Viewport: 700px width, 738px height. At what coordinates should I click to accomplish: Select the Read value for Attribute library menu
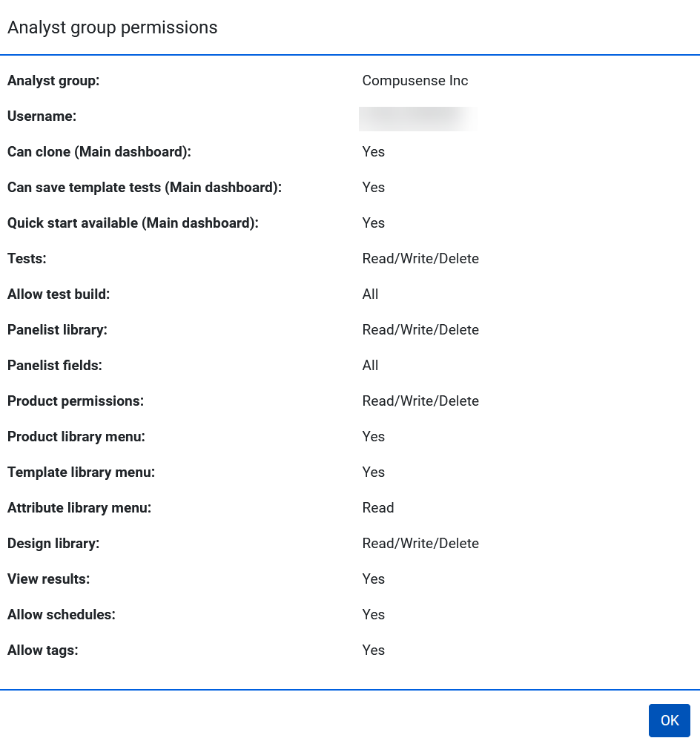click(378, 508)
